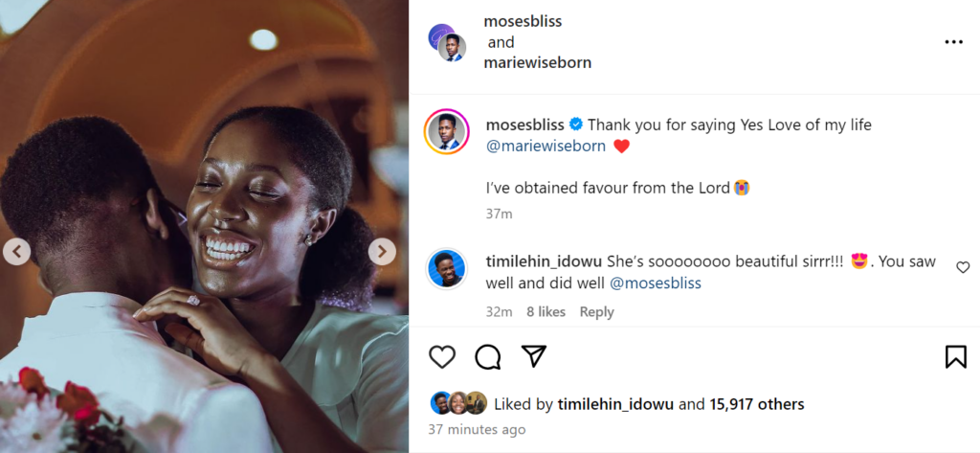Like the post with the heart icon
This screenshot has width=980, height=453.
(x=442, y=357)
